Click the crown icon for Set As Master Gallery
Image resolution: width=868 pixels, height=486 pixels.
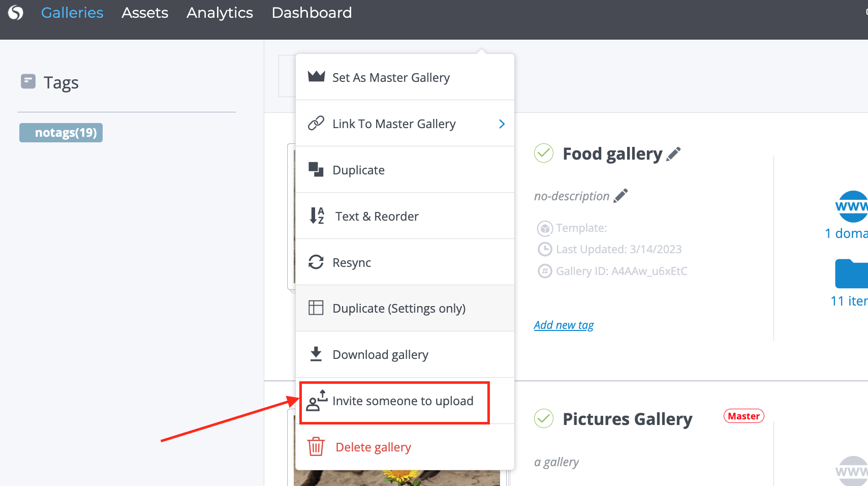pos(316,77)
